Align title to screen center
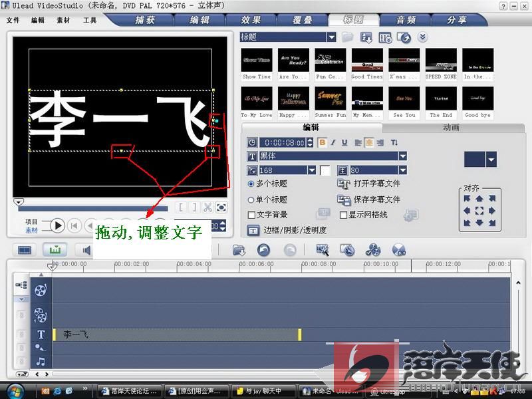532x399 pixels. point(479,211)
